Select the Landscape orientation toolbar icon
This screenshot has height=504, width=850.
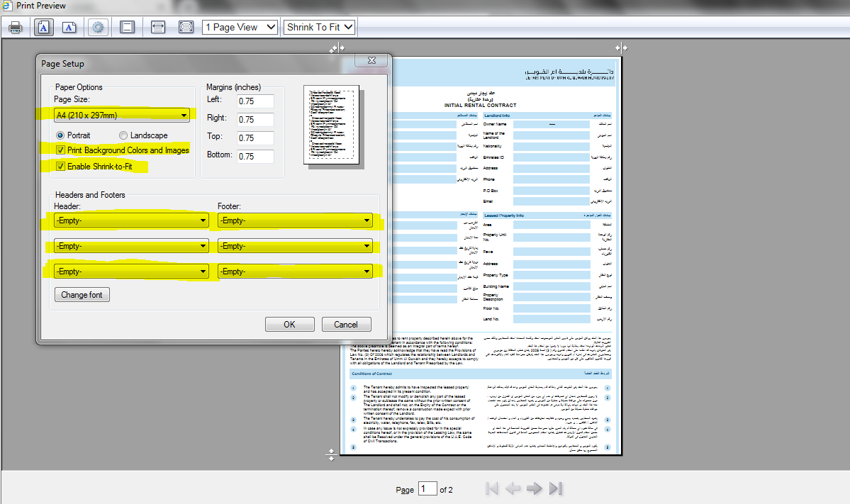69,27
